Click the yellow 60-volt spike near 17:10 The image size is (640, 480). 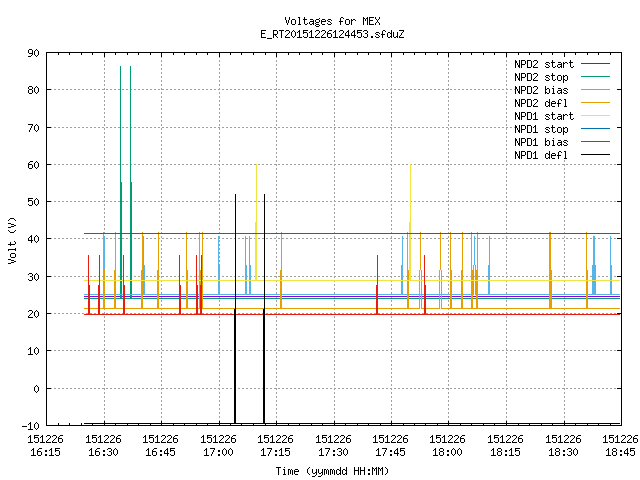pos(256,220)
